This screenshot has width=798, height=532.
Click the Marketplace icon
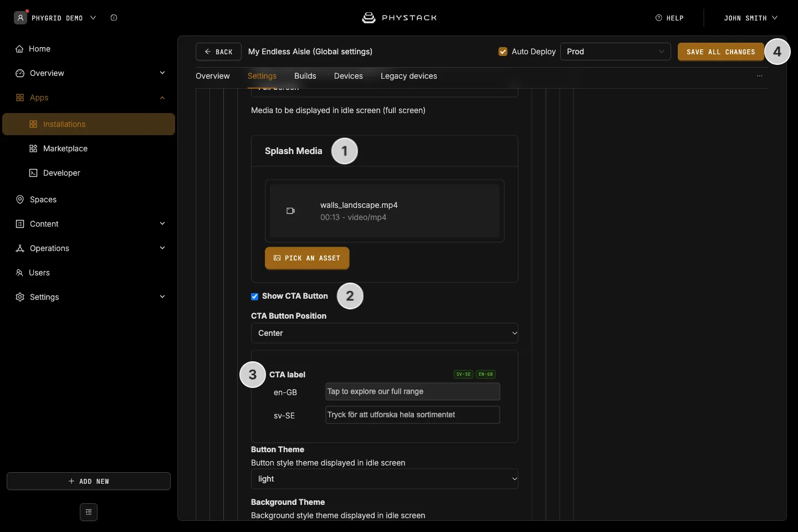pyautogui.click(x=33, y=149)
